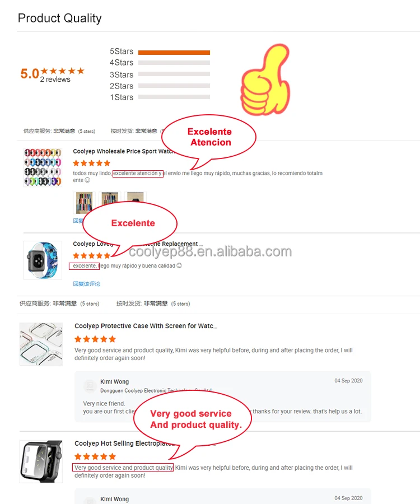The width and height of the screenshot is (420, 504).
Task: Click the yellow thumbs-up icon
Action: [265, 80]
